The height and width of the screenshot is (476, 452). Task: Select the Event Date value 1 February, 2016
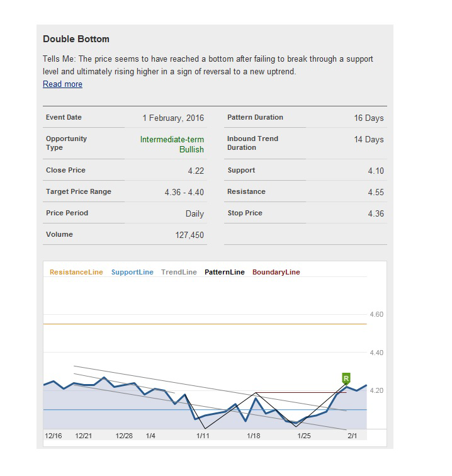[x=173, y=118]
